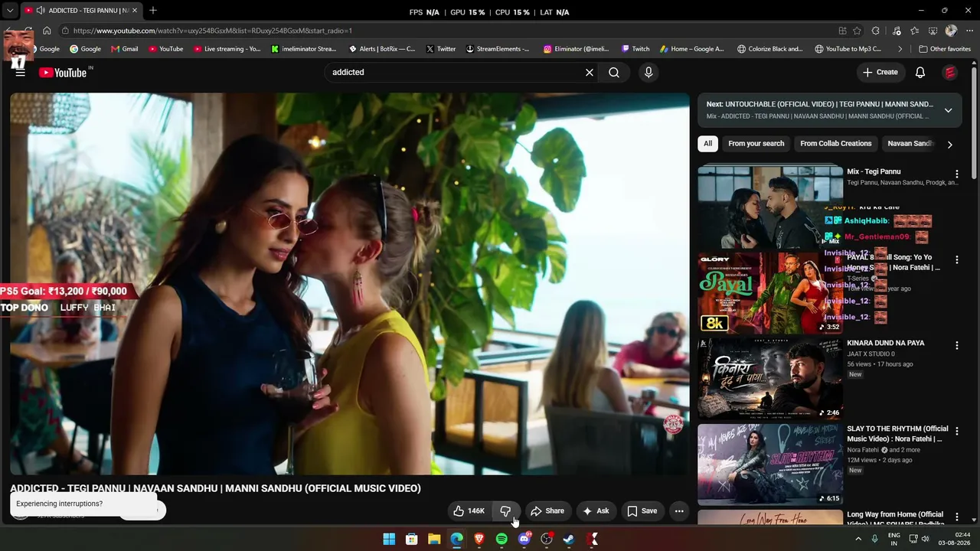Close the ADDICTED - TEGI PANNU tab
The image size is (980, 551).
coord(134,11)
